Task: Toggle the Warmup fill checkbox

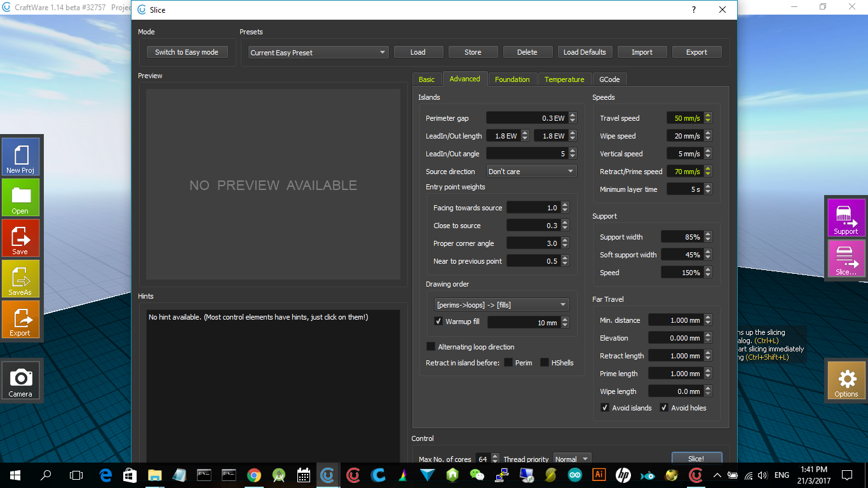Action: click(x=438, y=322)
